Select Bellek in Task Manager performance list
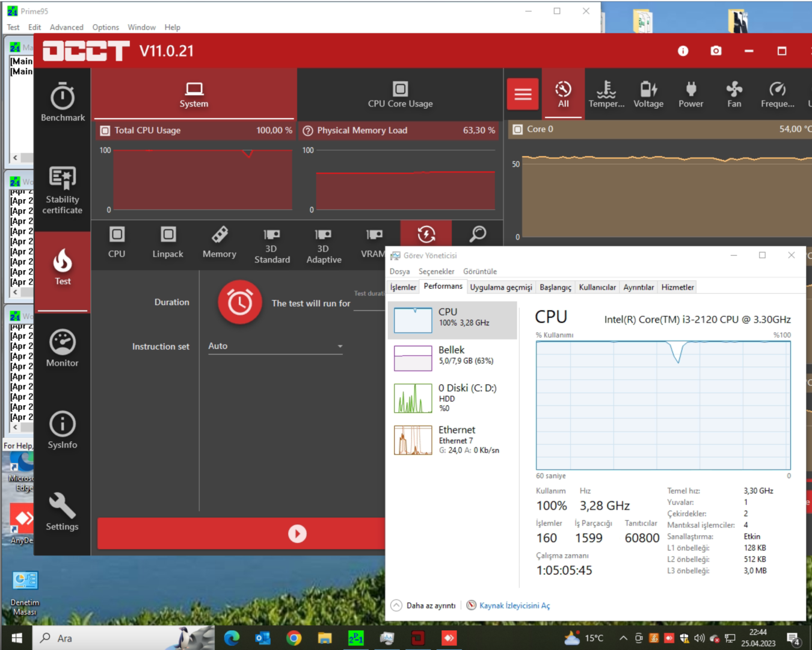The image size is (812, 650). [452, 359]
